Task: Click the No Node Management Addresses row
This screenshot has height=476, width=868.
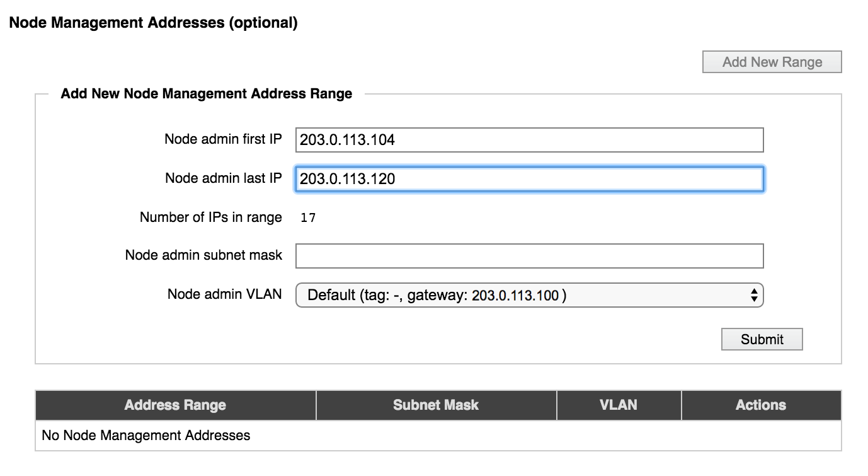Action: pos(438,436)
